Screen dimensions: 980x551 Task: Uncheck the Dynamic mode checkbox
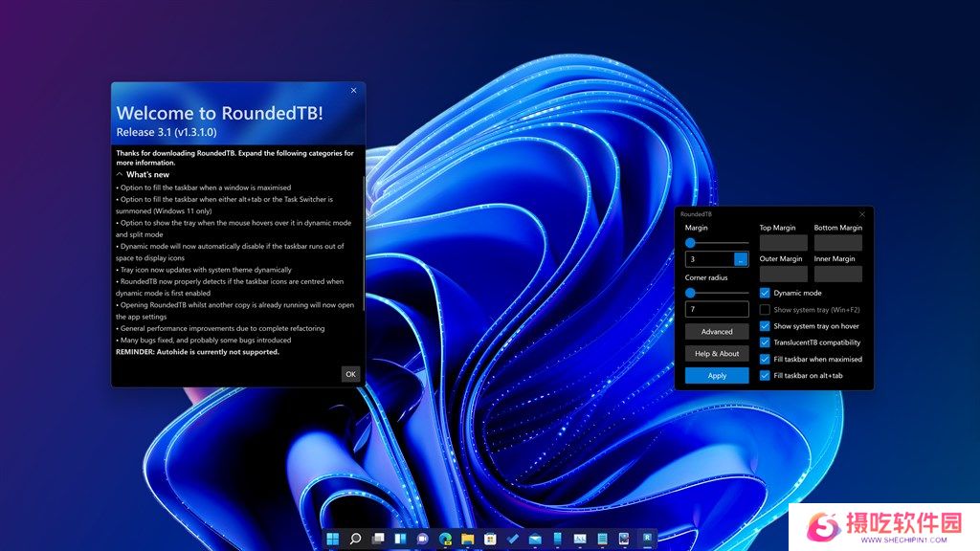(x=765, y=293)
